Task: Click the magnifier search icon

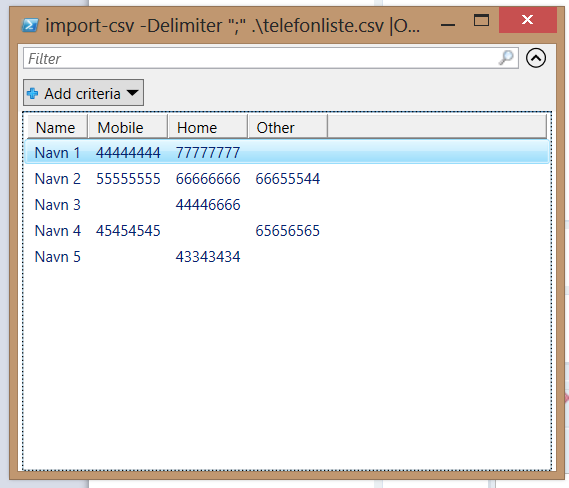Action: click(x=506, y=58)
